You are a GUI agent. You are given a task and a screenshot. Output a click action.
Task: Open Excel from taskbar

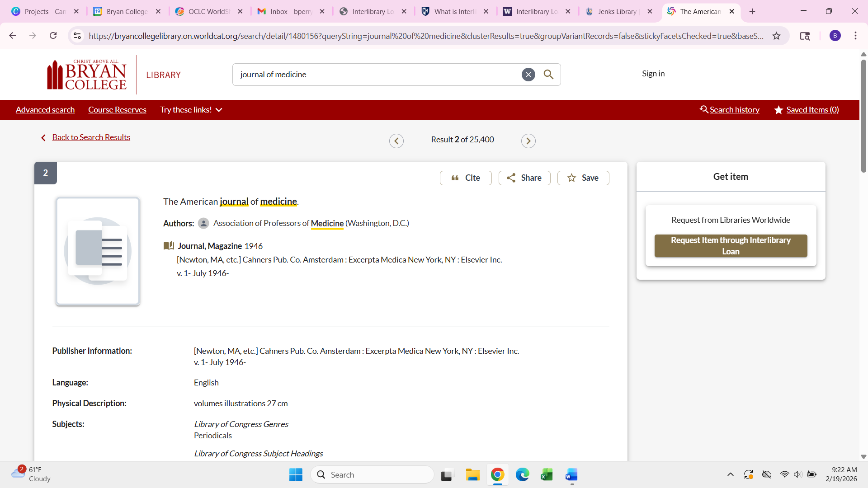(x=547, y=475)
